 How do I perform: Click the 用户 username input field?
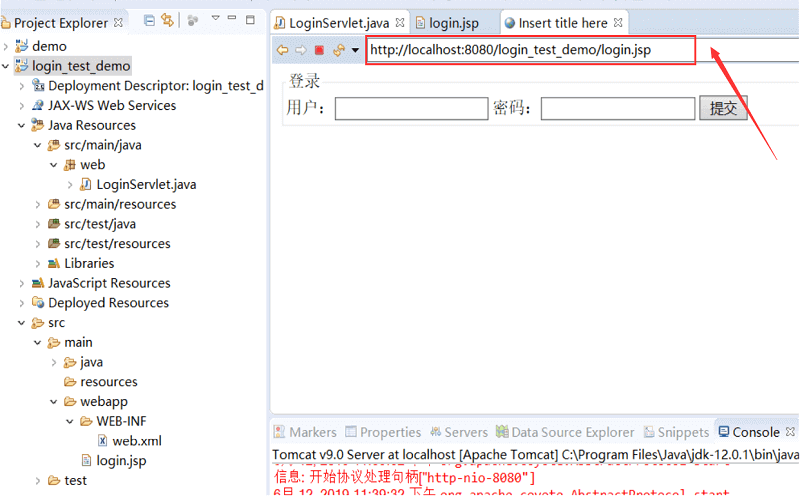411,109
